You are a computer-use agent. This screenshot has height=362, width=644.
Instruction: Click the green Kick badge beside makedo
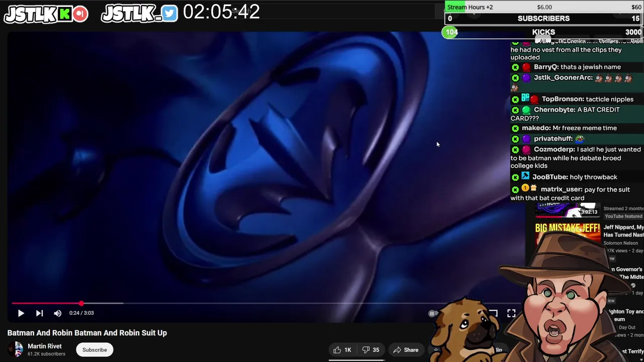(x=515, y=128)
